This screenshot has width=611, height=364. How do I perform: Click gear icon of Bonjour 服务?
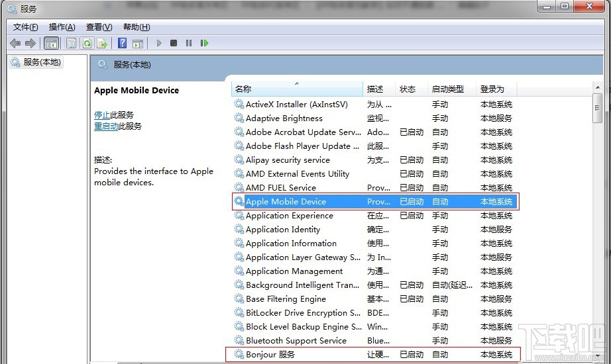239,354
